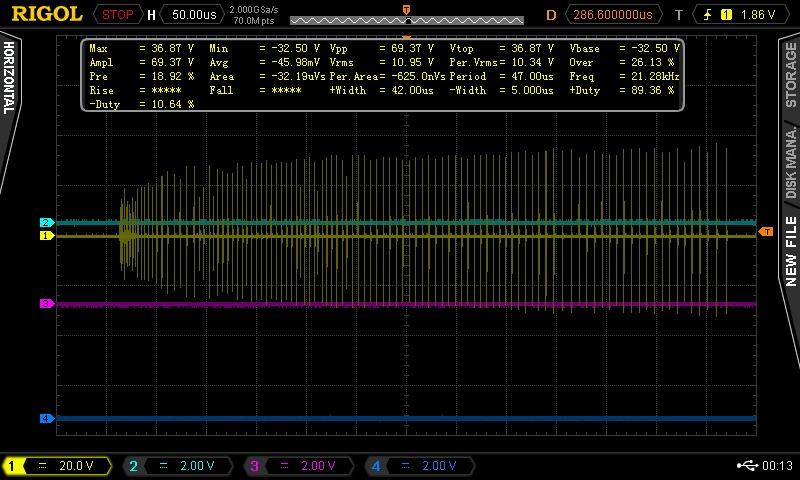The height and width of the screenshot is (480, 800).
Task: Select the 50.00us horizontal timebase value
Action: pos(194,14)
